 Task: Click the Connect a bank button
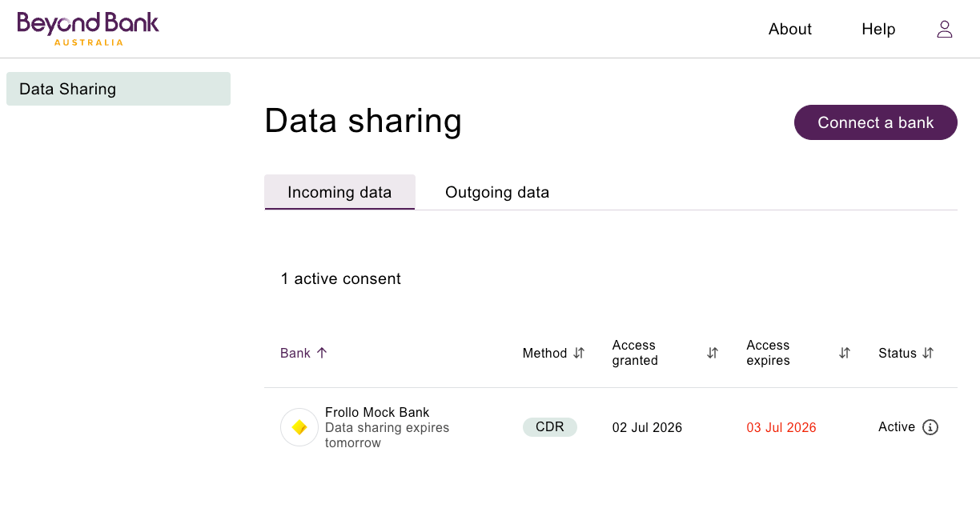click(x=876, y=122)
